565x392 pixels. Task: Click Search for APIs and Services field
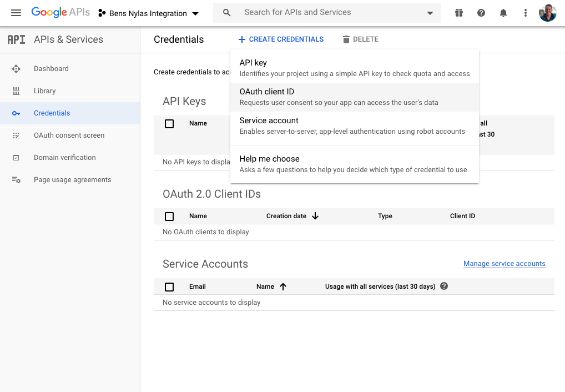(x=326, y=13)
